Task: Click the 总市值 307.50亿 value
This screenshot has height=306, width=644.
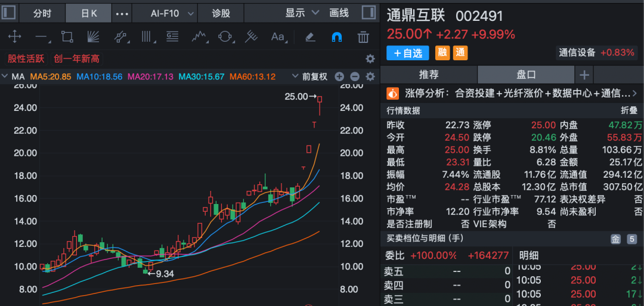Action: click(622, 187)
